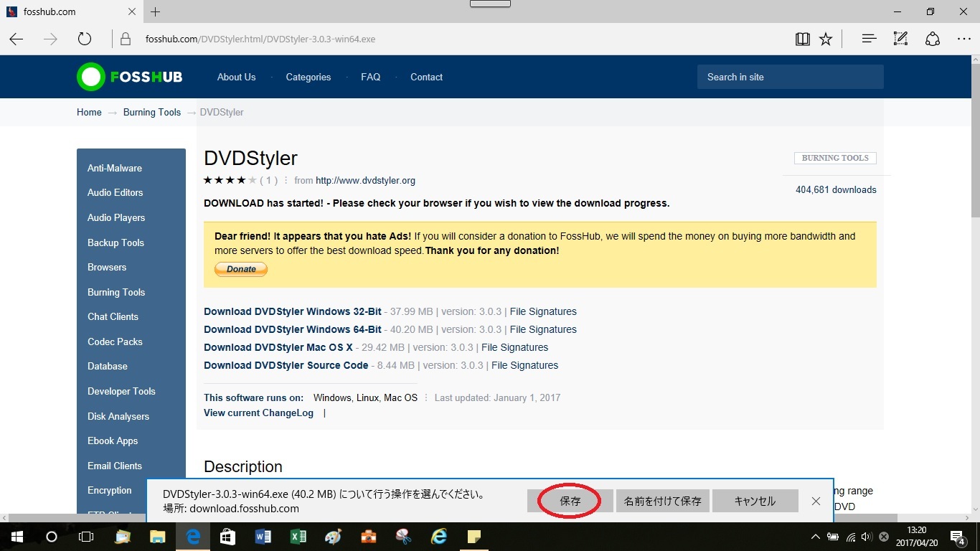Click 名前を付けて保存 button

[x=663, y=501]
